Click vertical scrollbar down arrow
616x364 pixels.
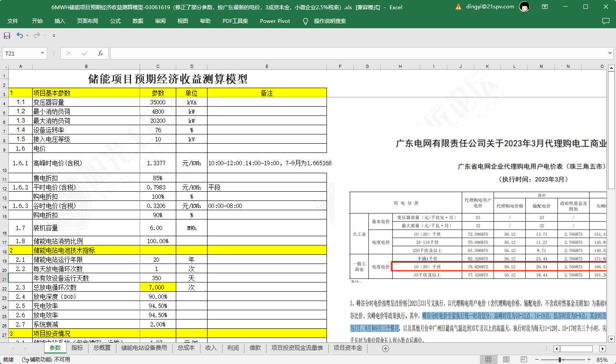(x=611, y=338)
